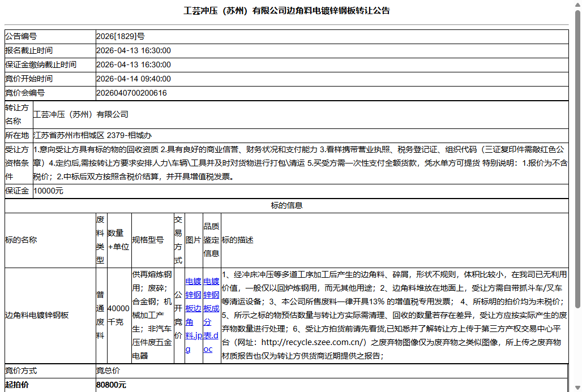Click deposit amount 10000元
The width and height of the screenshot is (582, 392).
[x=48, y=191]
